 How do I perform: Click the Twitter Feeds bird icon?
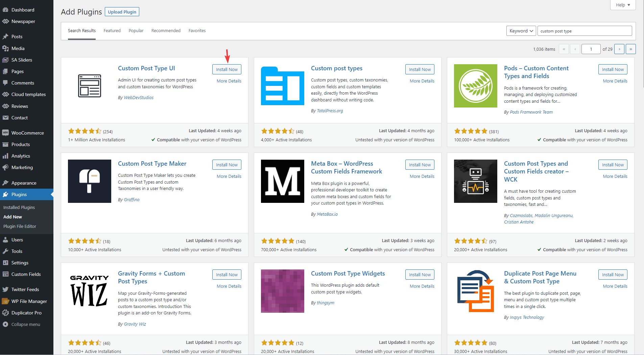[5, 289]
